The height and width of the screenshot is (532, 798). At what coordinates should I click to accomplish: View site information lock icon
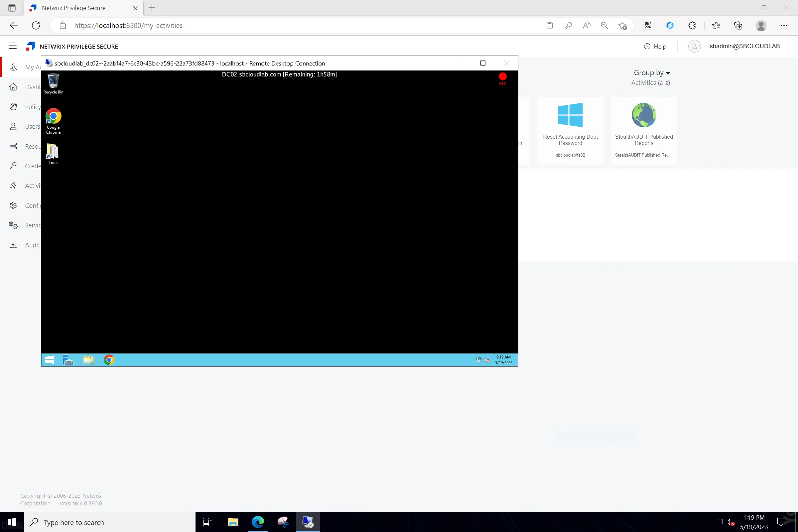pyautogui.click(x=63, y=26)
